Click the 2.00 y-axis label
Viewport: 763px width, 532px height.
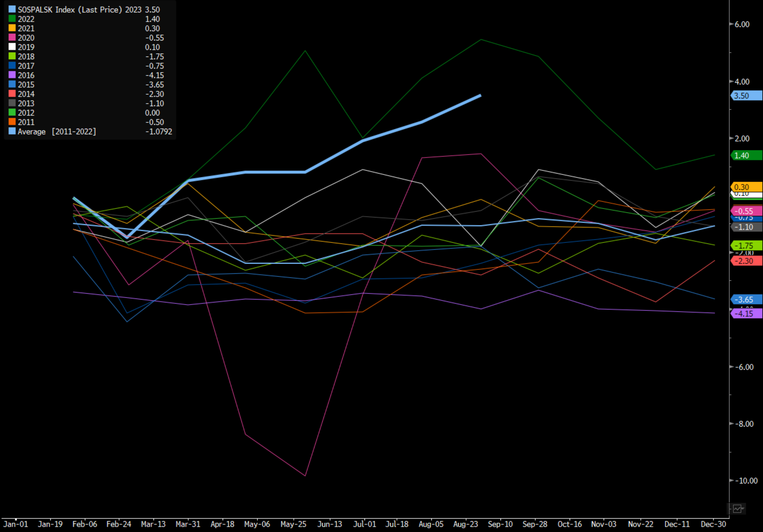(x=742, y=139)
